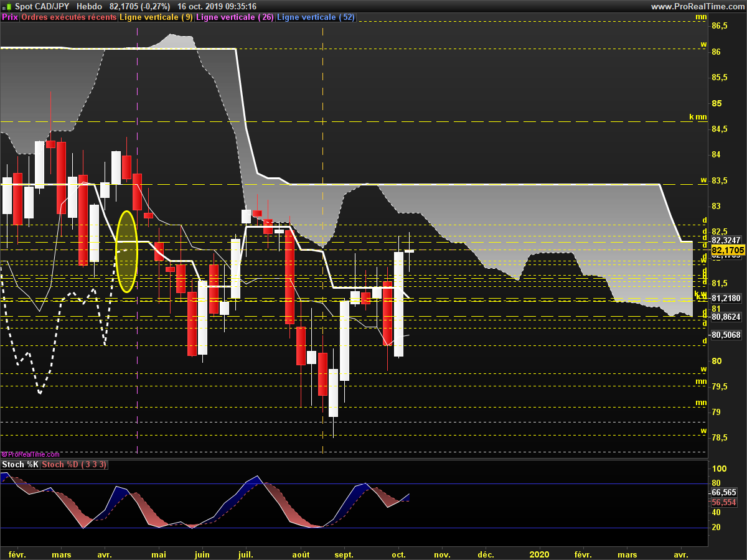Select the Ordres exécutés récents label
Image resolution: width=747 pixels, height=560 pixels.
pos(68,17)
